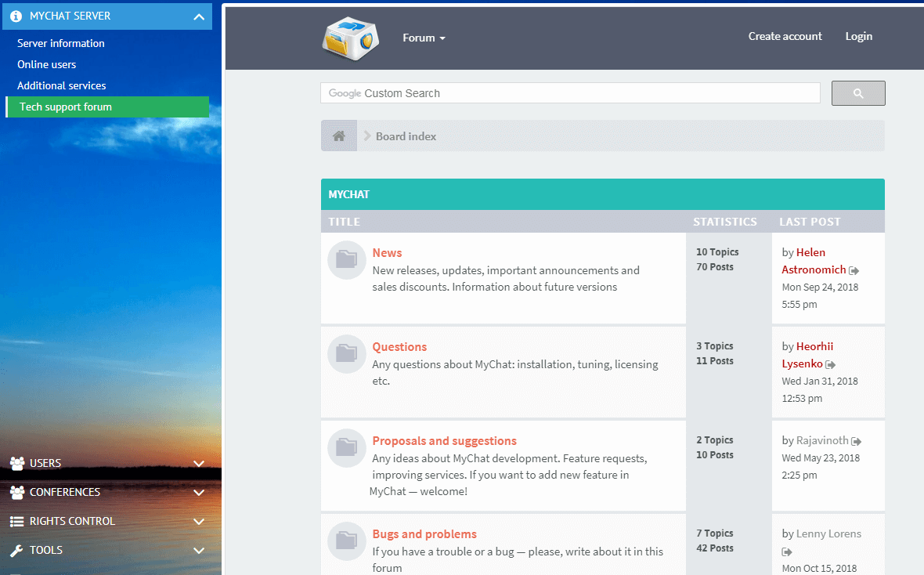Collapse the MyChat Server section
The height and width of the screenshot is (575, 924).
[x=199, y=16]
